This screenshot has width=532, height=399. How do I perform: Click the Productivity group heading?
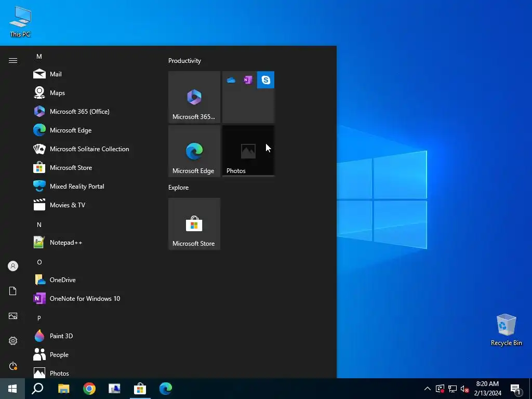click(x=184, y=61)
